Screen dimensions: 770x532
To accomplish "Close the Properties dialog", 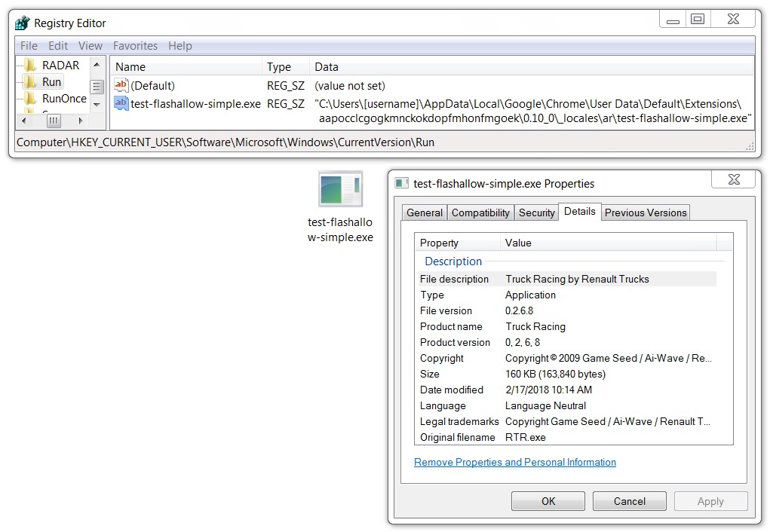I will pos(734,179).
